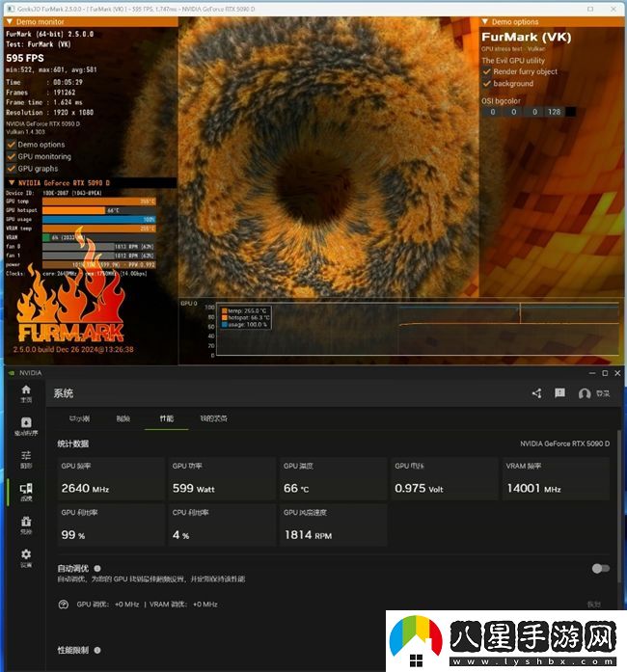Maximize the NVIDIA app window
Image resolution: width=627 pixels, height=672 pixels.
coord(605,373)
